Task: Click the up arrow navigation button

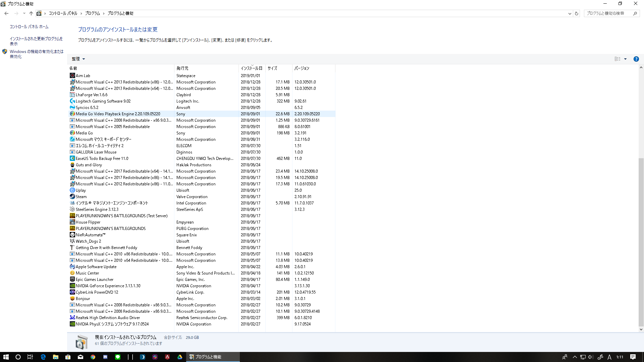Action: pos(31,13)
